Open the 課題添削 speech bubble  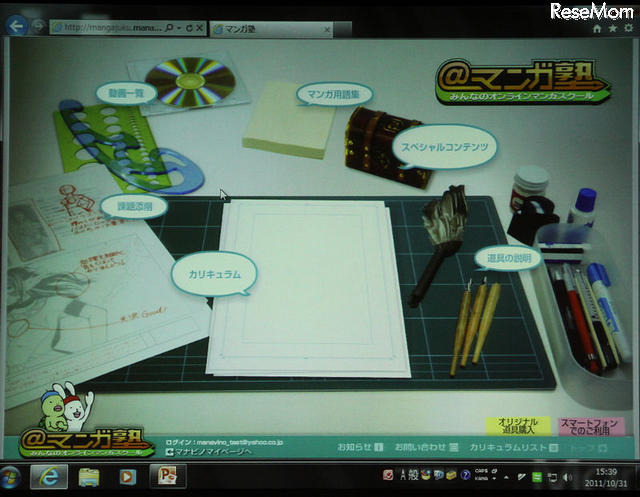[134, 206]
